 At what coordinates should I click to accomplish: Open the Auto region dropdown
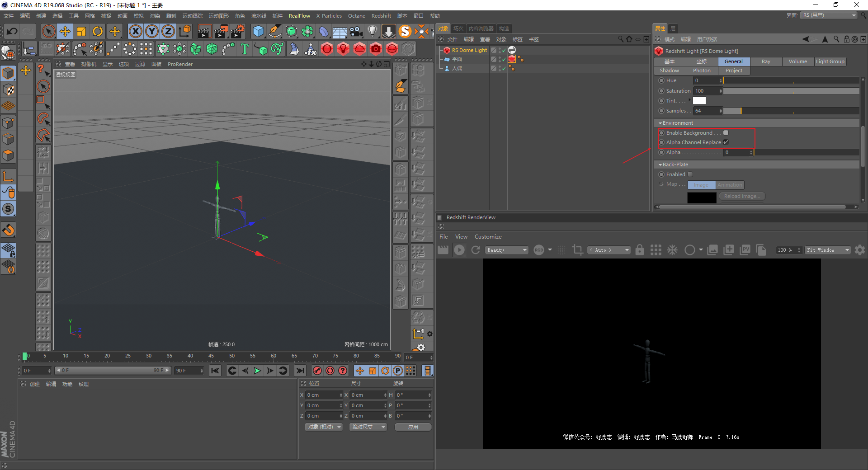609,250
